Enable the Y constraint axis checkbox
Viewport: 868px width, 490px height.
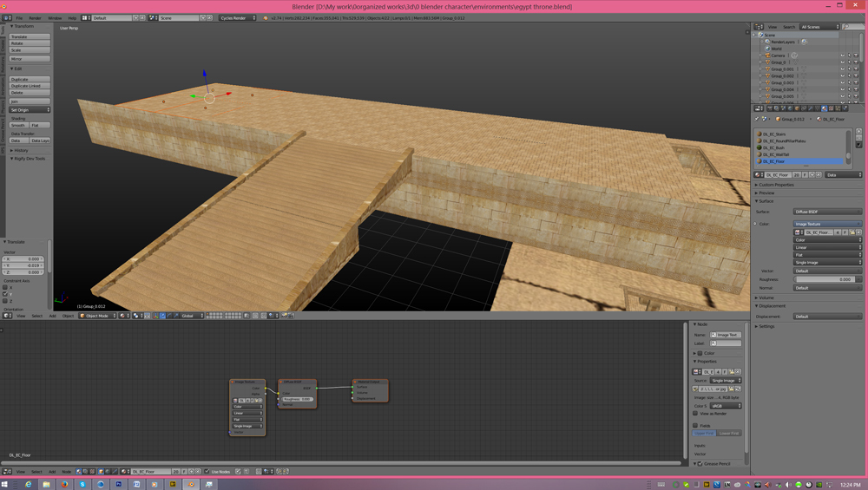5,294
